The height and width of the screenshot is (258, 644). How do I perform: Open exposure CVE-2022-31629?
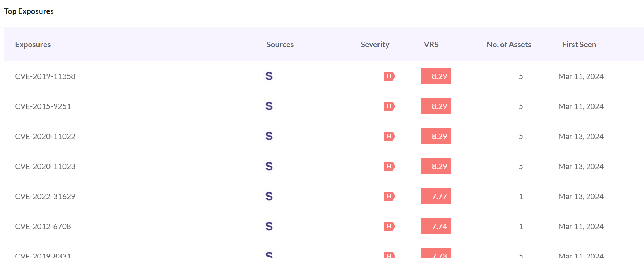[45, 196]
